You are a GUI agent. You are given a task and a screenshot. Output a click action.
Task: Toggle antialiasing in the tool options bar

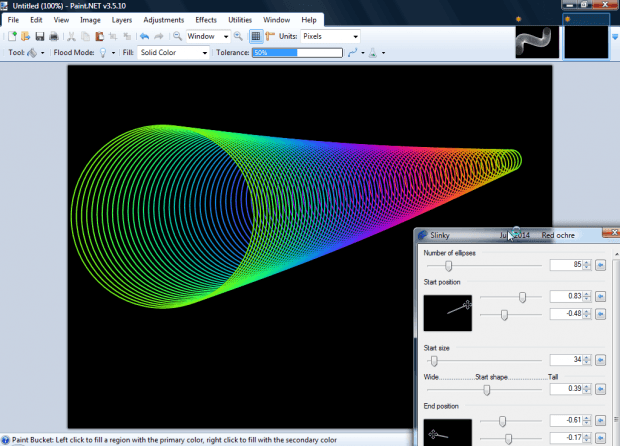click(x=355, y=52)
